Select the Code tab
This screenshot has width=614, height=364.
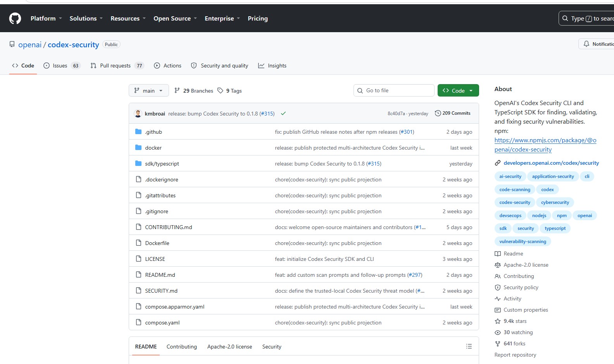tap(23, 66)
